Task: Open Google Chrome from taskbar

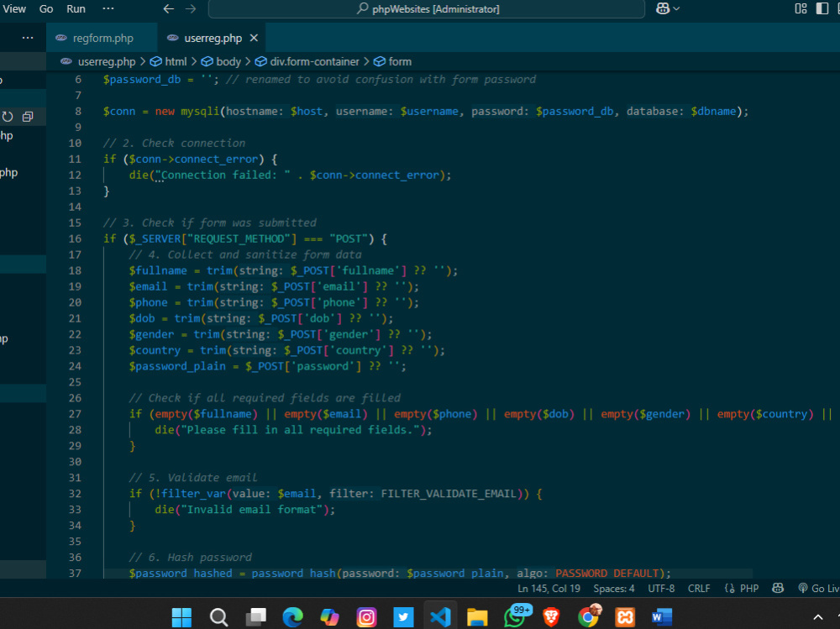Action: pyautogui.click(x=589, y=616)
